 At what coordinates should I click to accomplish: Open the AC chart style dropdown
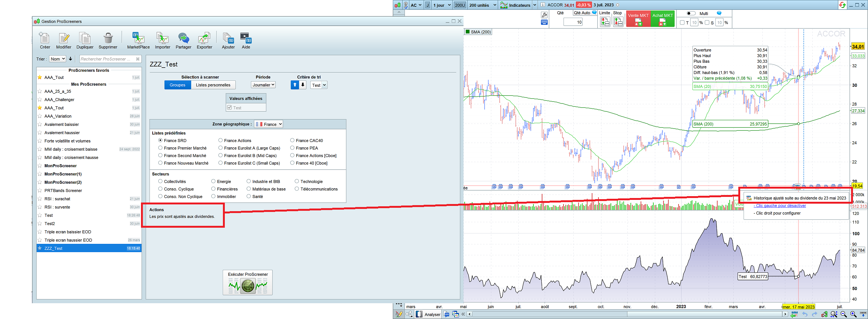pyautogui.click(x=417, y=5)
